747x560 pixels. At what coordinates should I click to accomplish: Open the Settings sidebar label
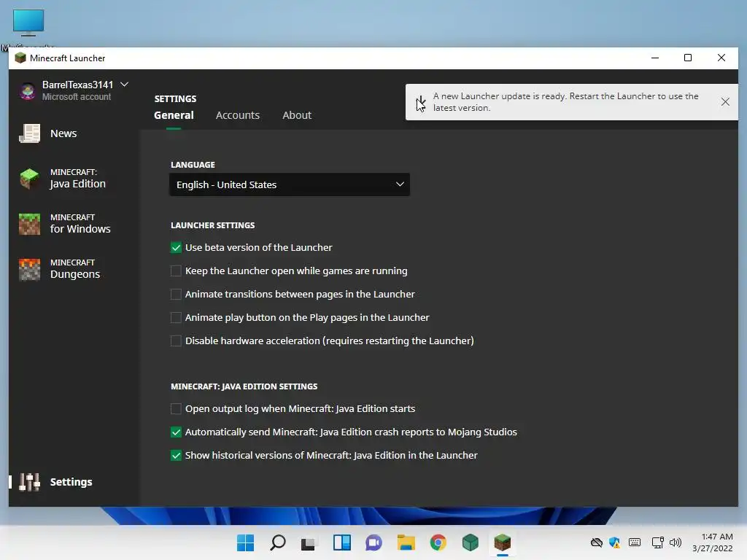[71, 482]
